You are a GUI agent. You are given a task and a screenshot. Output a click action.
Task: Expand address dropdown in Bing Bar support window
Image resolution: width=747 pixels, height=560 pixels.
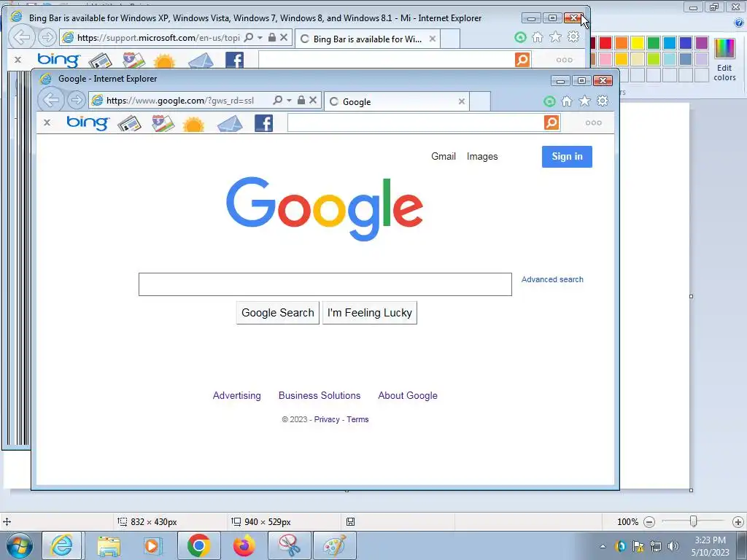click(260, 37)
